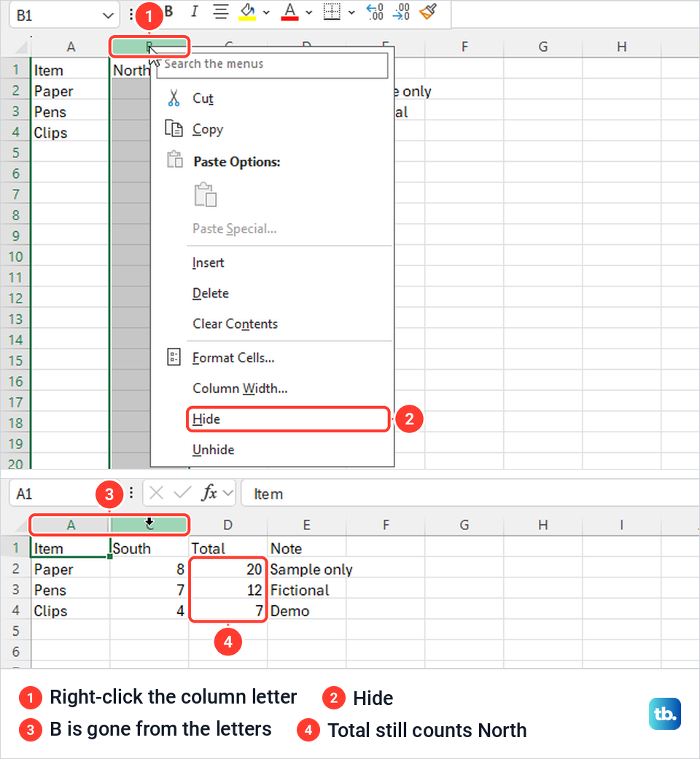Click the icon beside Format Cells...
This screenshot has height=759, width=700.
[x=174, y=357]
